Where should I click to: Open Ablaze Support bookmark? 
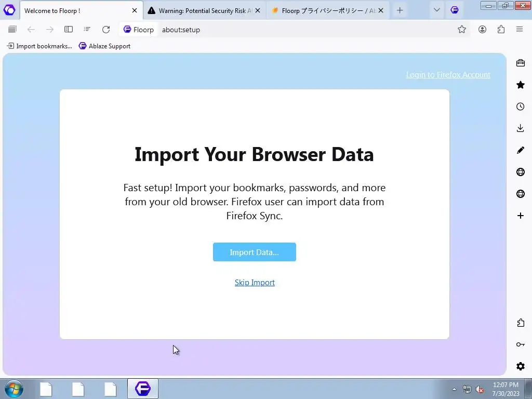[104, 46]
